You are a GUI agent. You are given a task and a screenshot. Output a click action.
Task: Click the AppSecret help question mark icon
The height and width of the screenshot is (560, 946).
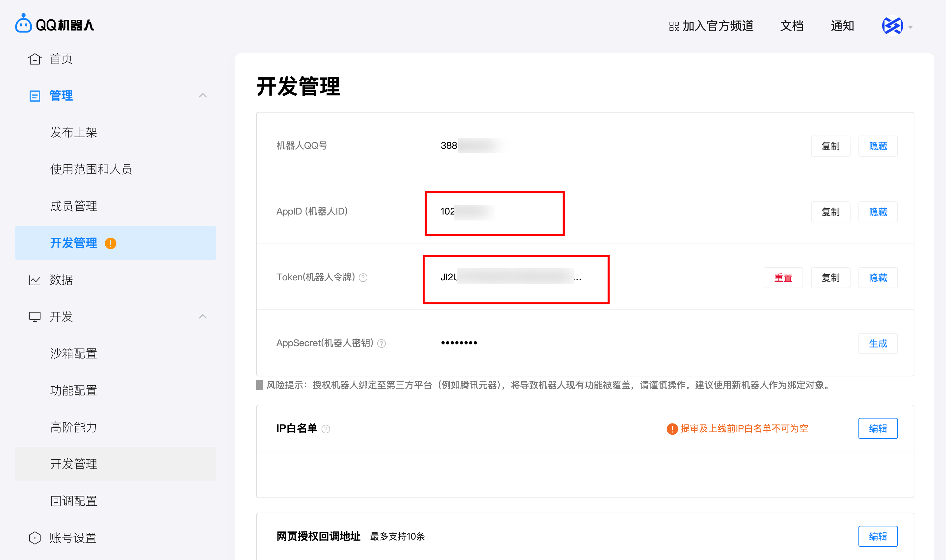pyautogui.click(x=381, y=344)
